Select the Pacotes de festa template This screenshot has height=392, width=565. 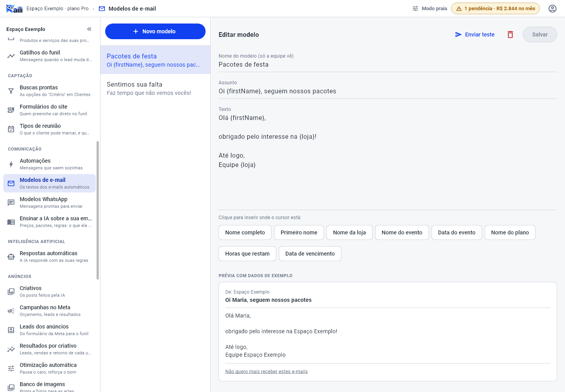[x=155, y=60]
